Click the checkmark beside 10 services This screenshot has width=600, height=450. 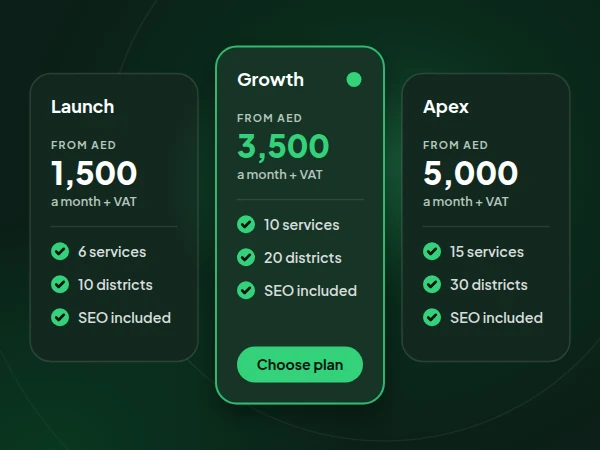[246, 225]
